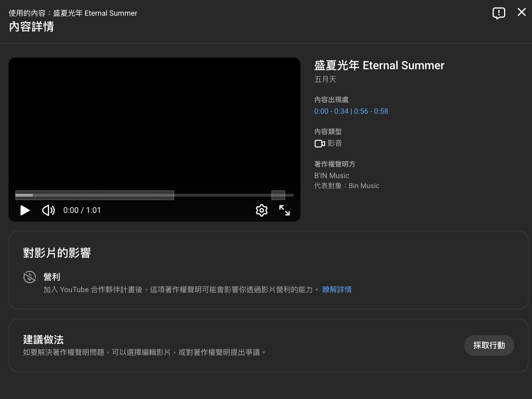Open video player settings gear
The image size is (532, 399).
[x=261, y=210]
